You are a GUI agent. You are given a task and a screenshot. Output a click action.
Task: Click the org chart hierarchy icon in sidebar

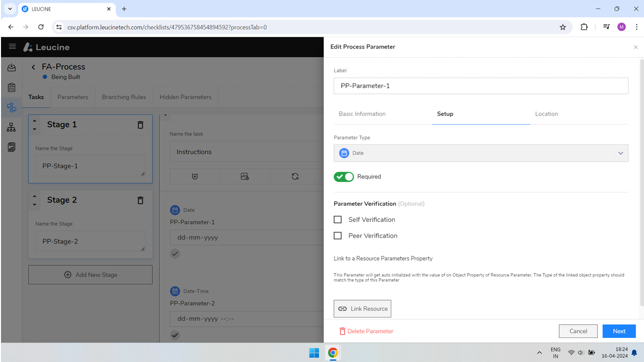[11, 127]
